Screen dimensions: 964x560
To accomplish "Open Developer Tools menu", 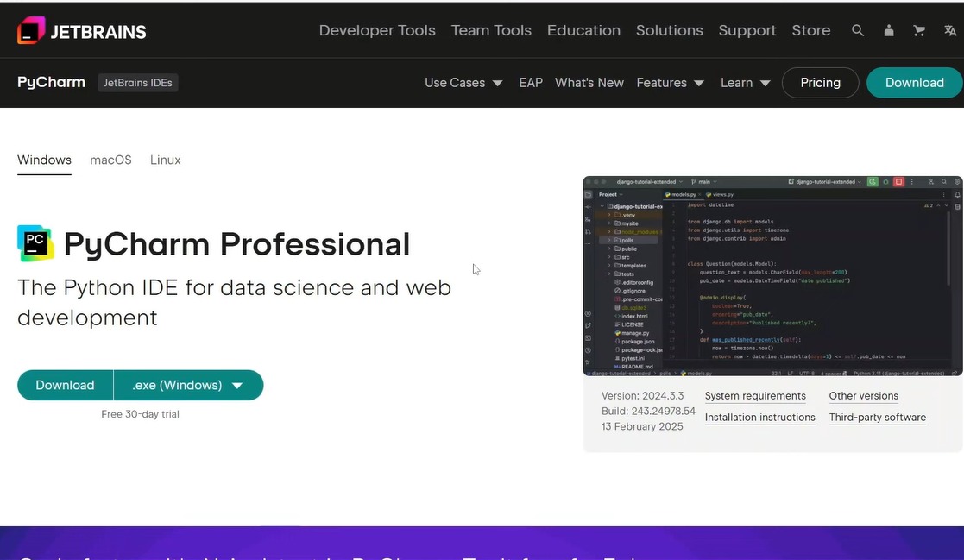I will point(377,31).
